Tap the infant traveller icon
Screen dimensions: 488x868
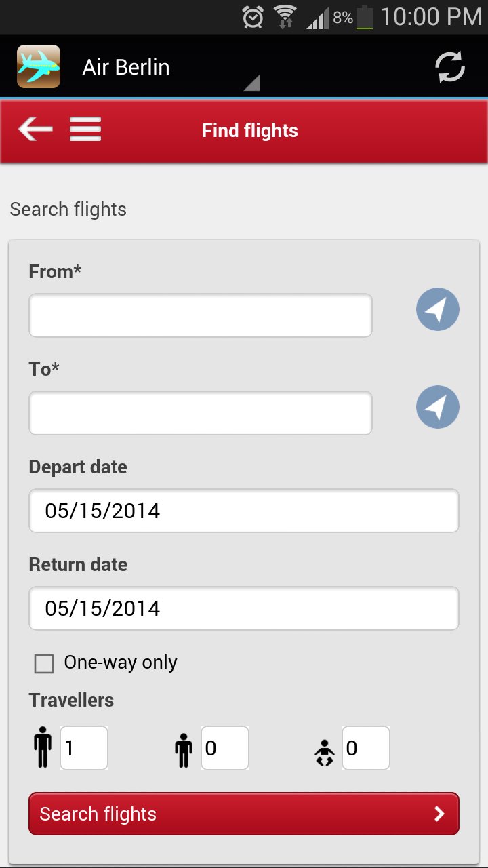point(325,752)
